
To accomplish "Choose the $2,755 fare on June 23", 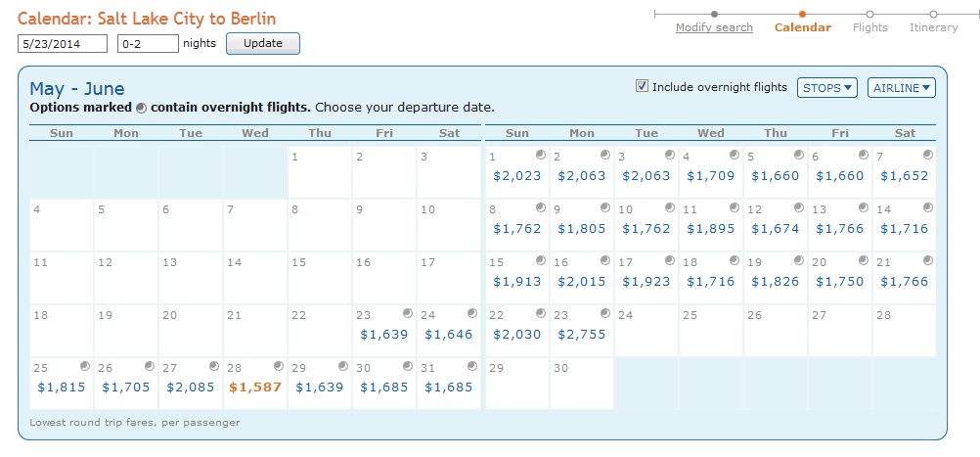I will pos(582,334).
